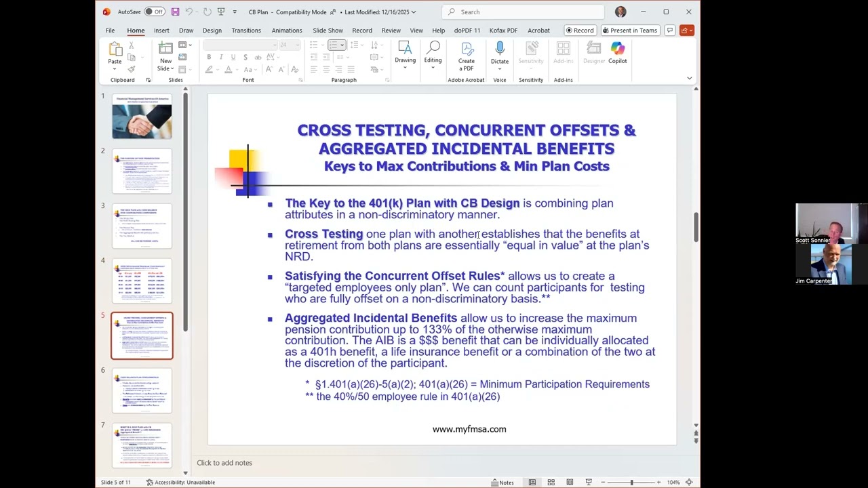Switch to the Animations tab
868x488 pixels.
(287, 30)
